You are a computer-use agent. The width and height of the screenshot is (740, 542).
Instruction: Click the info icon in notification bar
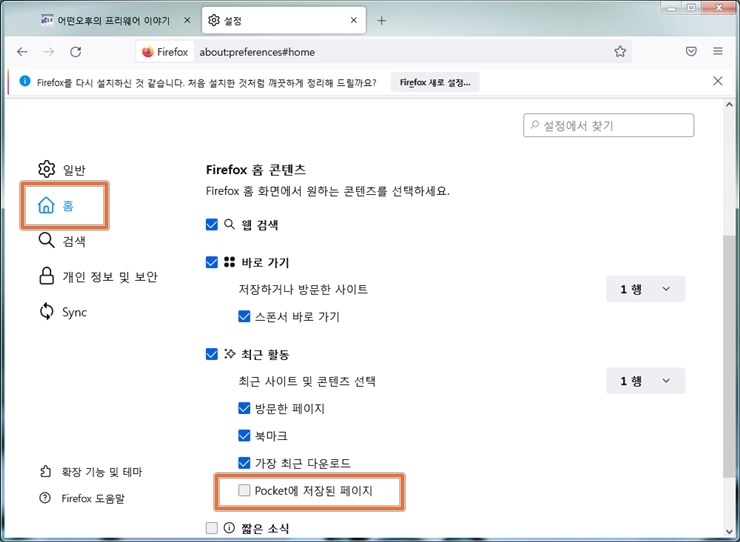coord(25,81)
